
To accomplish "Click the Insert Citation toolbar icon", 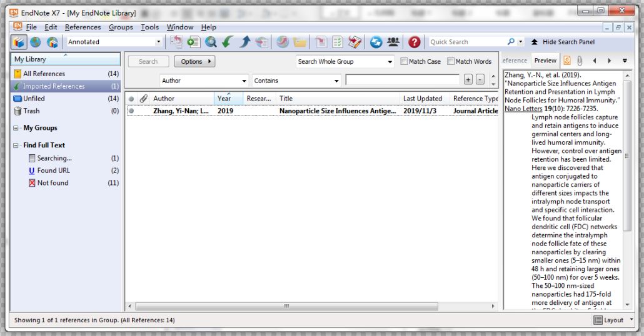I will 321,42.
